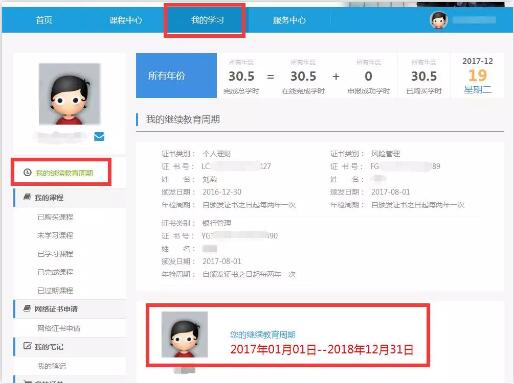Click the 30.5 已购买学时 value
The image size is (514, 384).
[x=424, y=76]
